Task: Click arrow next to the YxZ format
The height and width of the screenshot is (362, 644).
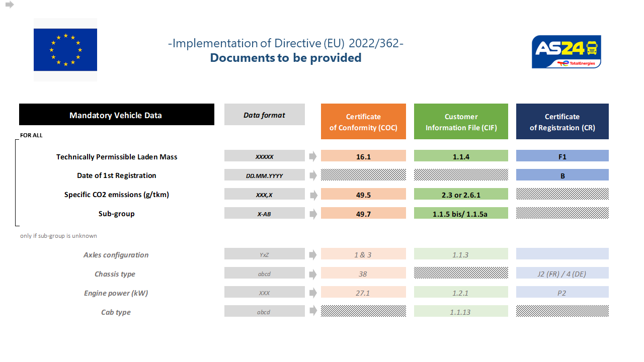Action: pos(313,255)
